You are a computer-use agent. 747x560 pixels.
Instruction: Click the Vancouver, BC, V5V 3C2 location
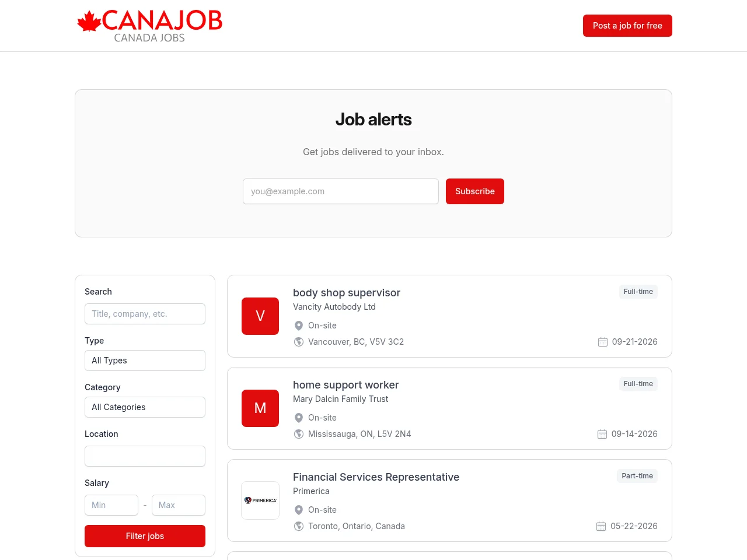[356, 342]
